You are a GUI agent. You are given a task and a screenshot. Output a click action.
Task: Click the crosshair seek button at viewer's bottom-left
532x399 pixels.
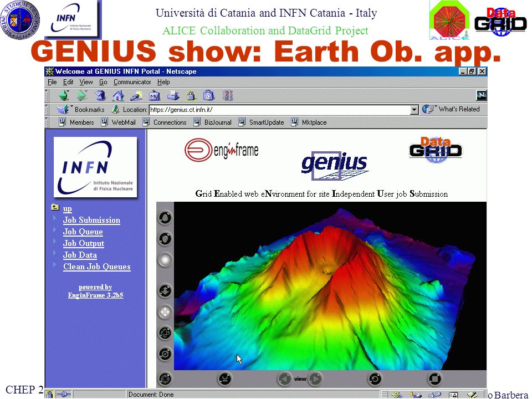click(165, 378)
